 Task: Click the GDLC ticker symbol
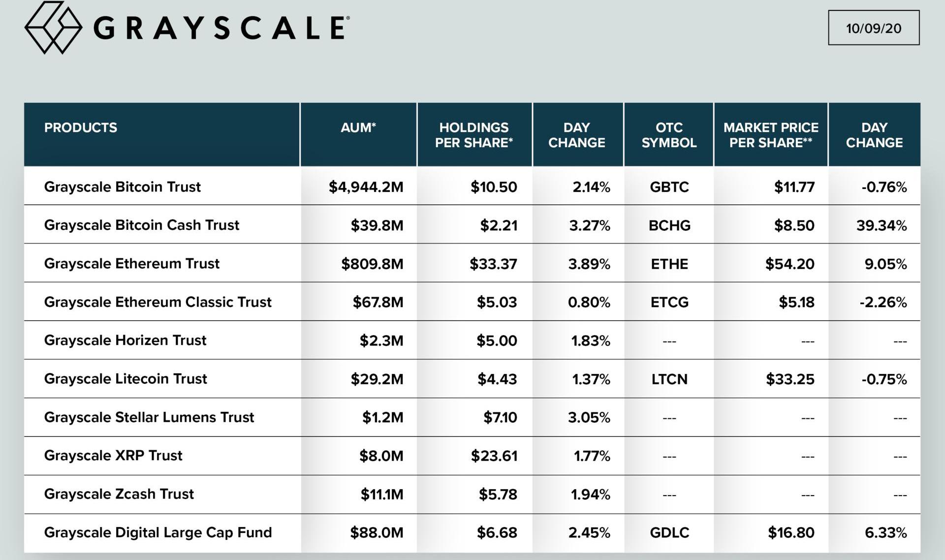(x=669, y=532)
